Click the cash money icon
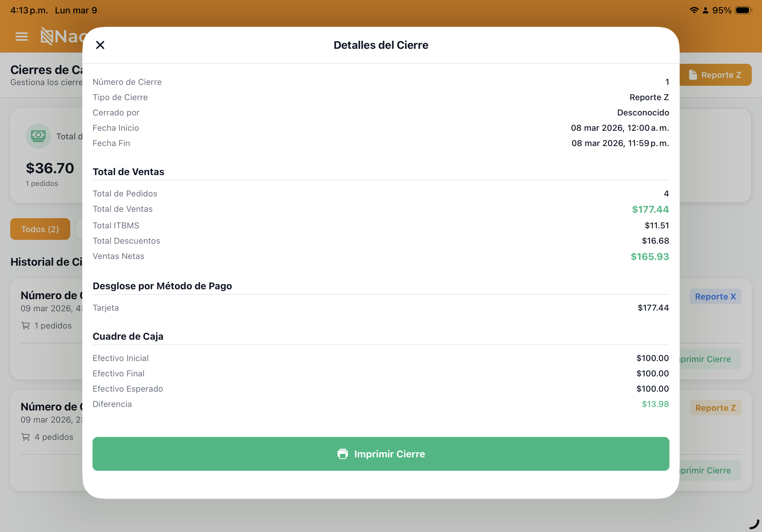762x532 pixels. click(38, 136)
